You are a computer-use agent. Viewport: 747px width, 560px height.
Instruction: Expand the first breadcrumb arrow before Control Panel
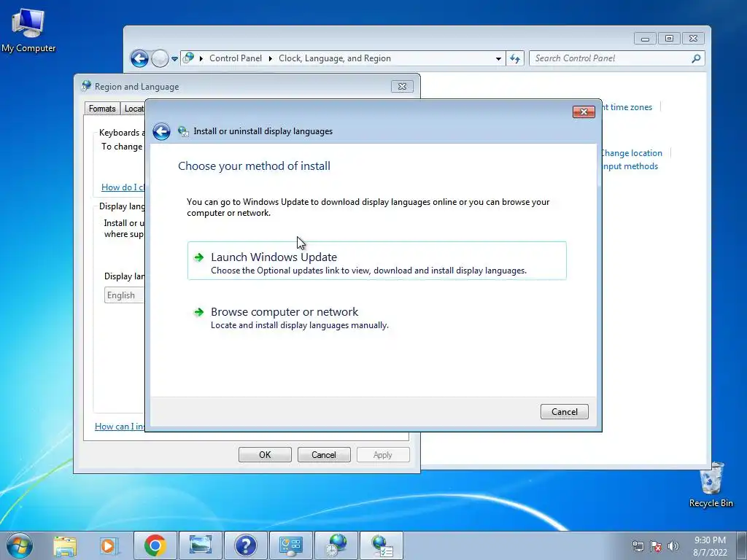201,58
